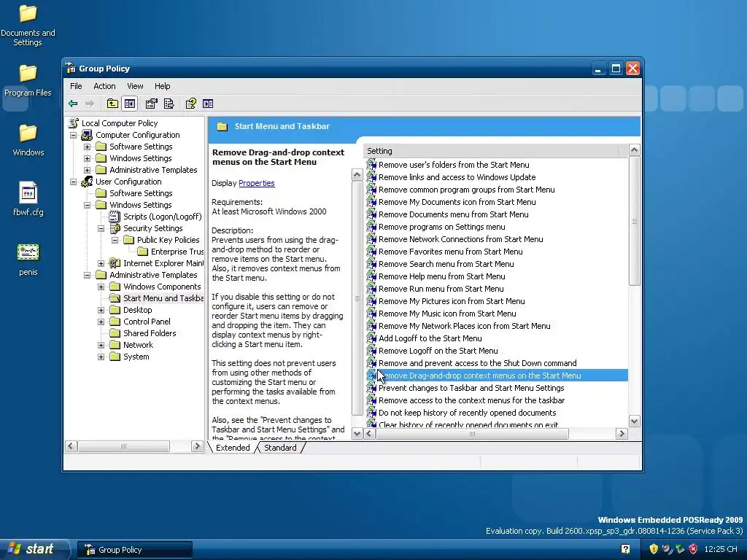Screen dimensions: 747x560
Task: Open the Properties link in description pane
Action: coord(256,183)
